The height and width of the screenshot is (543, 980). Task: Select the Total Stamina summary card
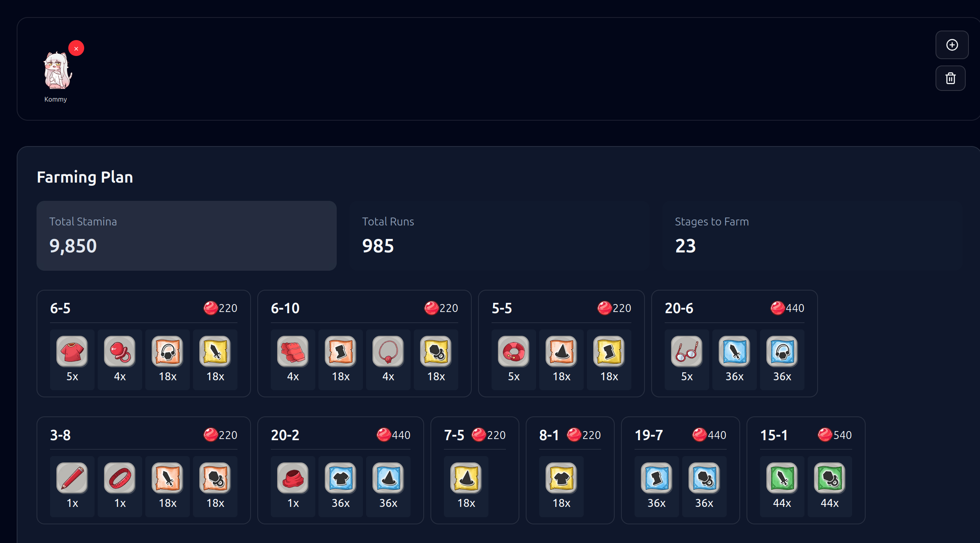[186, 235]
